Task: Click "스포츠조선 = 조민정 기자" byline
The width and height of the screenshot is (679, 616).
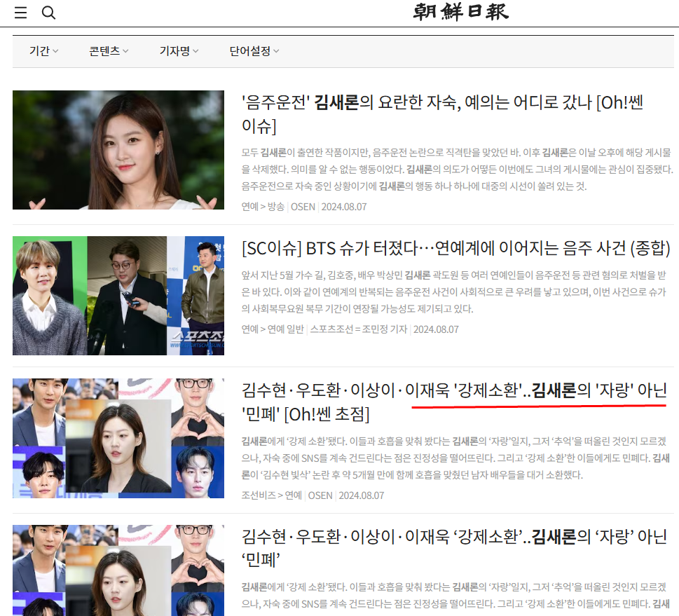Action: tap(359, 329)
